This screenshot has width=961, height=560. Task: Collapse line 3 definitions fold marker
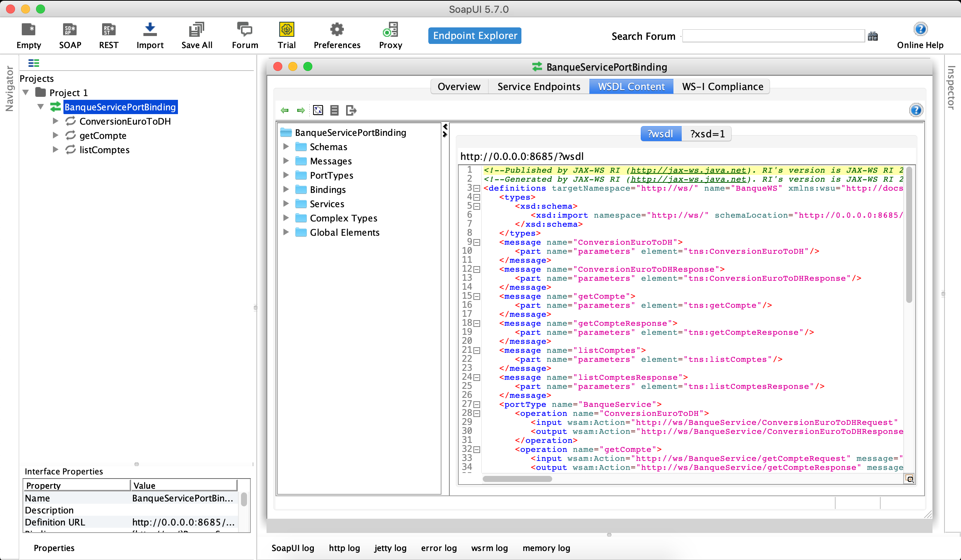click(477, 188)
